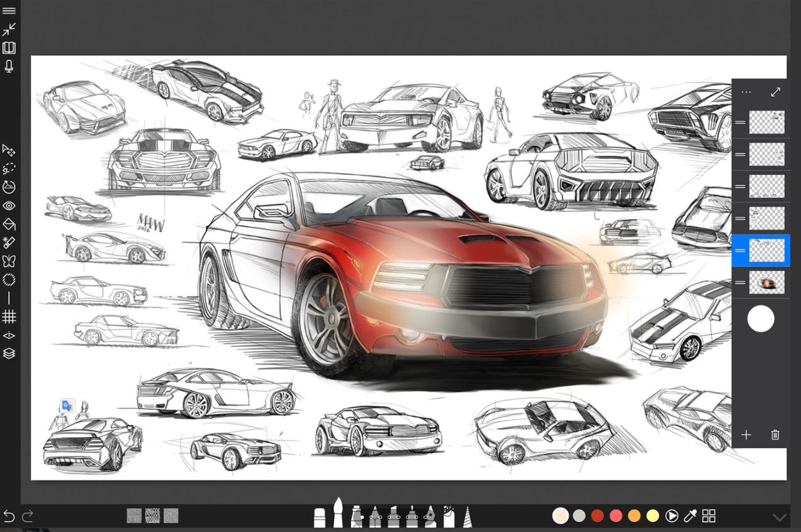This screenshot has width=801, height=532.
Task: Activate the Symmetry butterfly tool
Action: (x=9, y=261)
